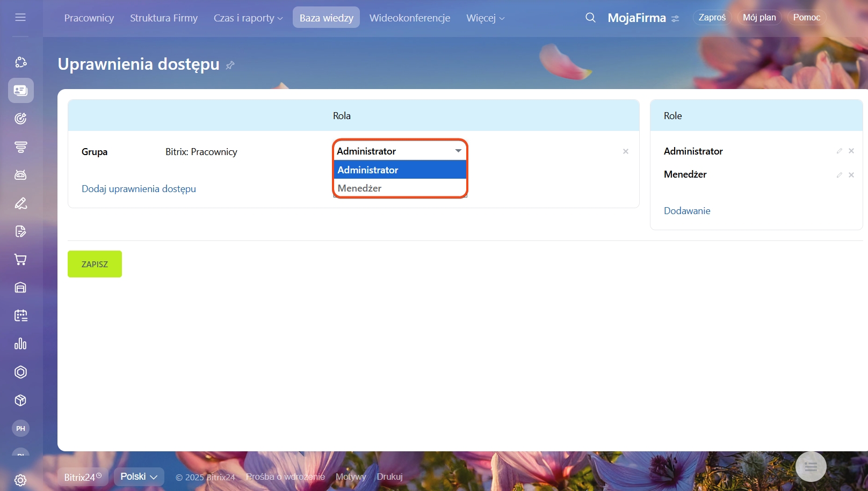Click the Dodaj uprawnienia dostępu link
This screenshot has height=491, width=868.
[139, 189]
